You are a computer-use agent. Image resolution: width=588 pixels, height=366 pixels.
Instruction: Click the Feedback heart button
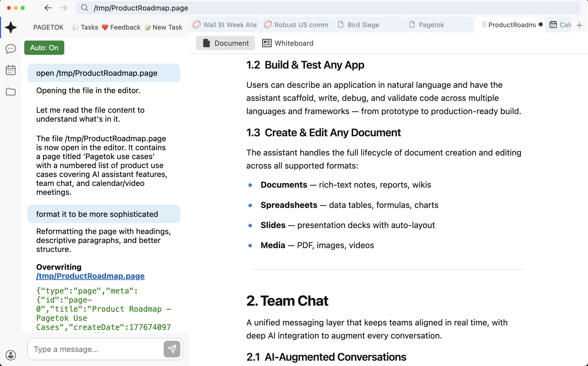(x=121, y=27)
